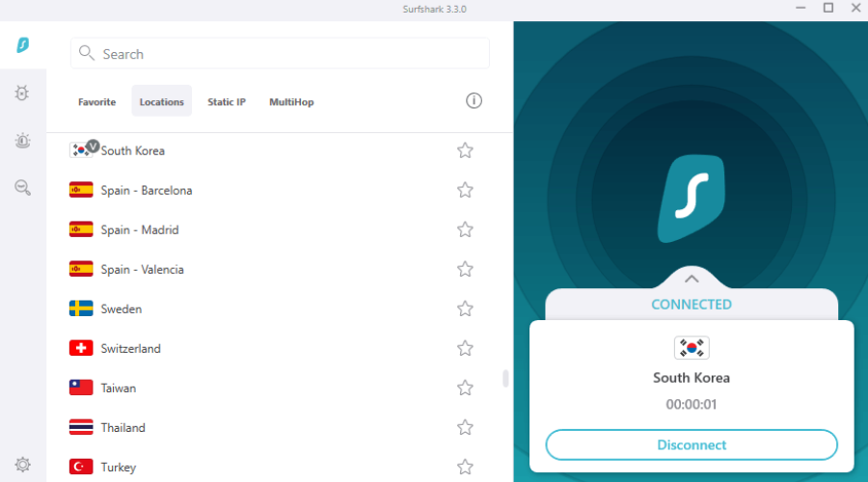The image size is (868, 482).
Task: Click the large Surfshark logo on right
Action: (x=691, y=198)
